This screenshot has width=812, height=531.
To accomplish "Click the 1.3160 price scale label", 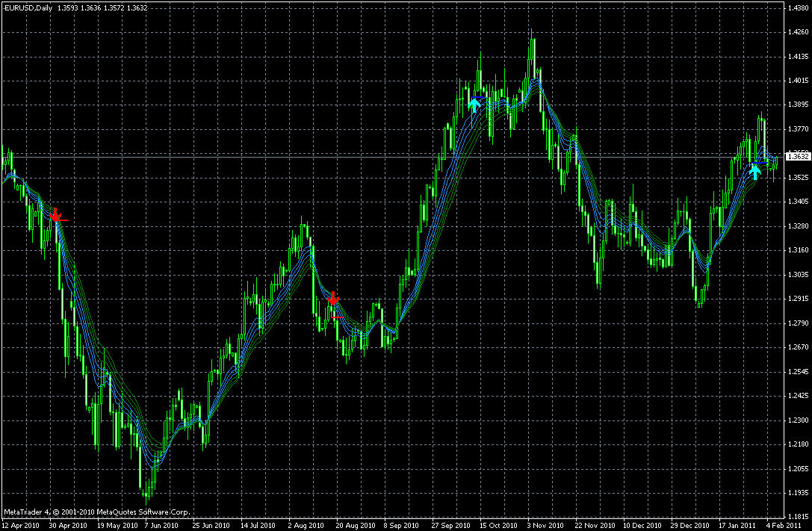I will coord(798,250).
